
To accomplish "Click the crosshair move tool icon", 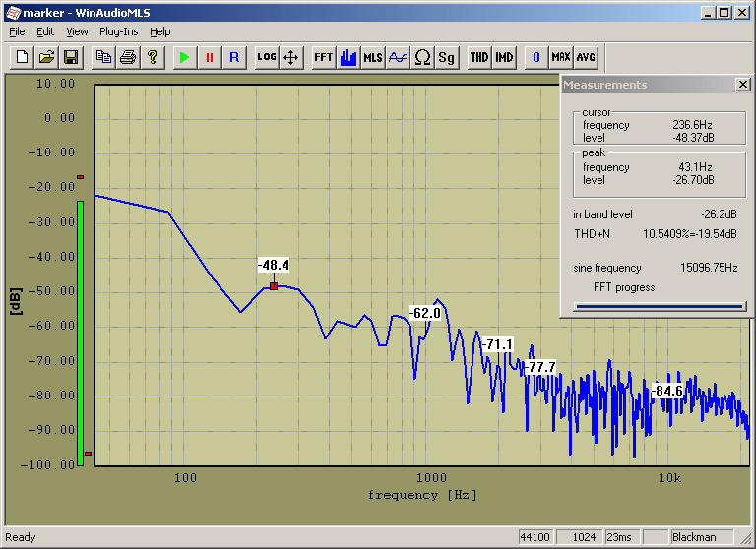I will 291,57.
